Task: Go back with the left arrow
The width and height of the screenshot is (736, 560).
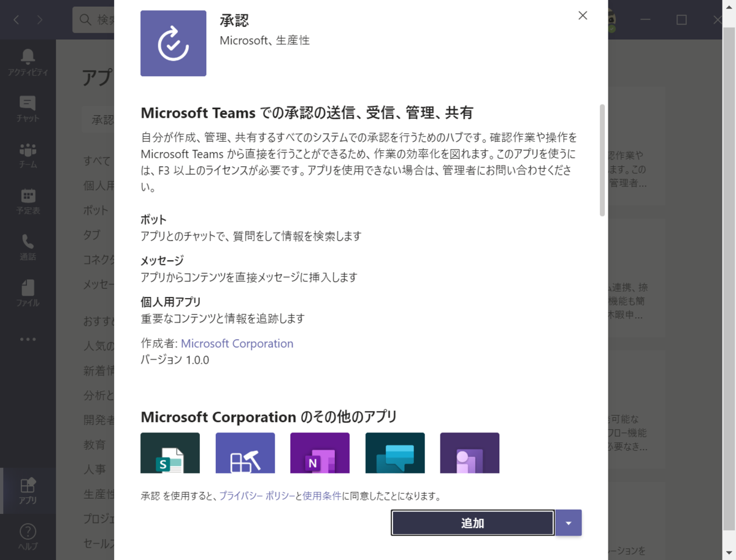Action: click(17, 20)
